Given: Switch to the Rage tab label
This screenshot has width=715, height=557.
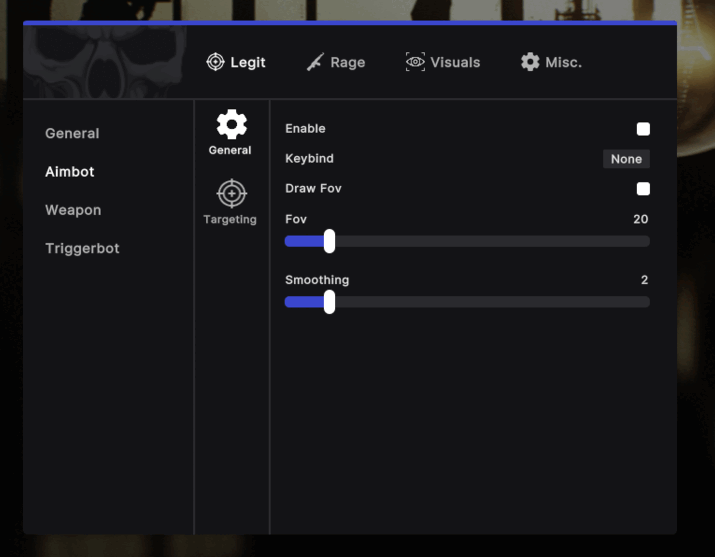Looking at the screenshot, I should [x=347, y=62].
